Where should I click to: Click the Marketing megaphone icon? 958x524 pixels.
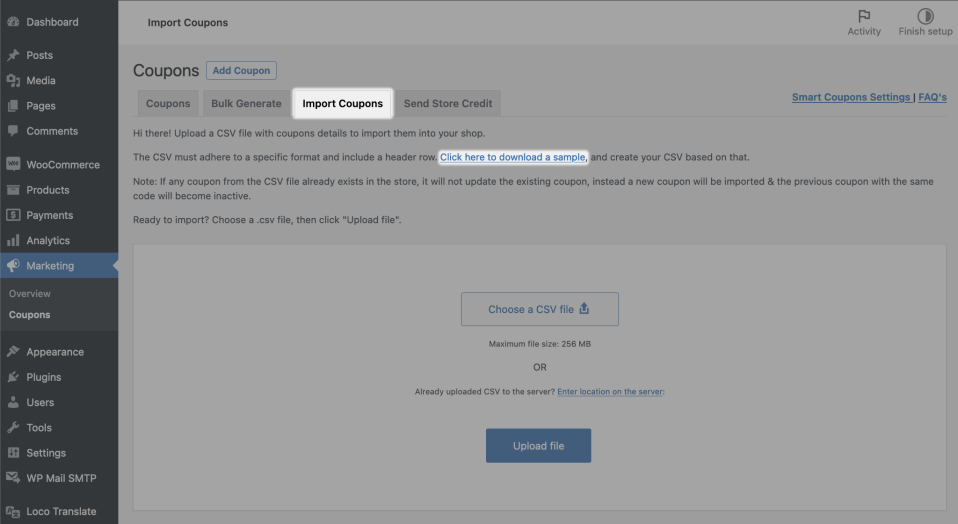point(13,266)
